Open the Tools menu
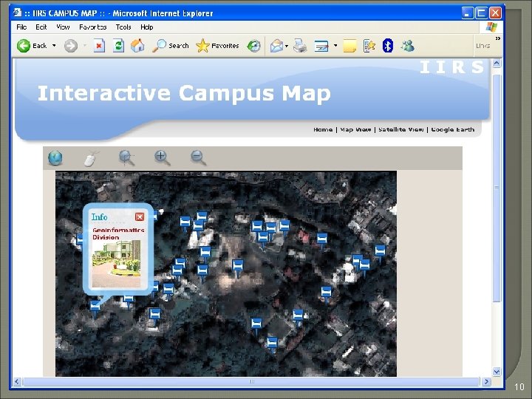Viewport: 532px width, 399px height. (123, 27)
